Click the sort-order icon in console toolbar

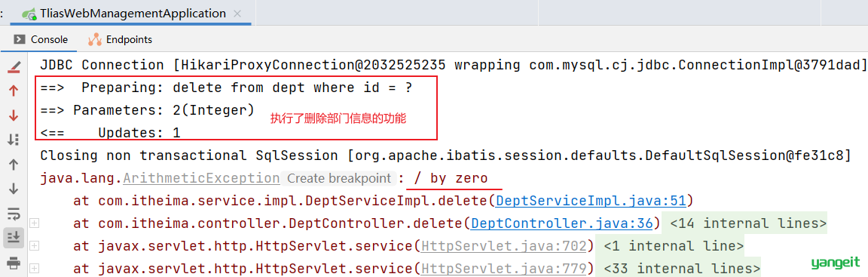tap(14, 140)
